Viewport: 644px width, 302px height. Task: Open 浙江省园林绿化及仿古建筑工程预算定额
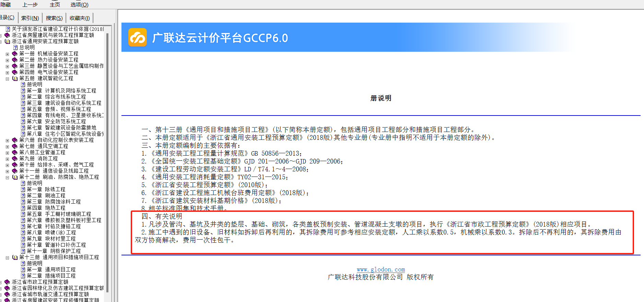tap(58, 288)
